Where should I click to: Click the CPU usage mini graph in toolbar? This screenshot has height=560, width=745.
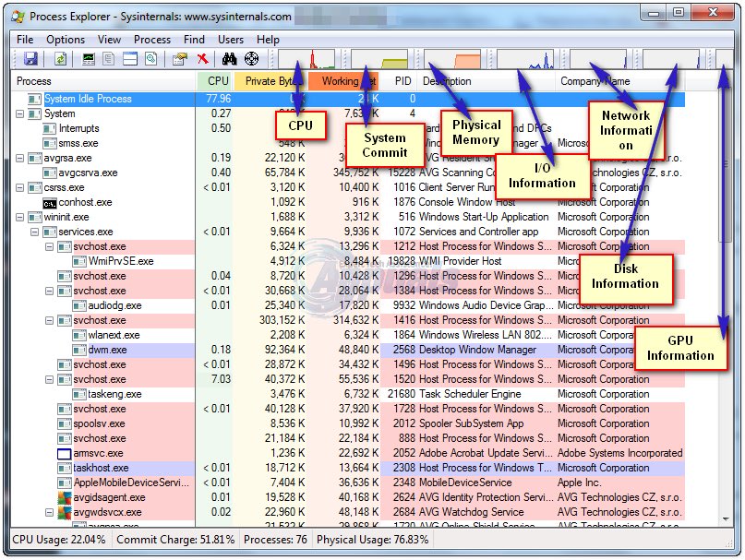coord(306,59)
